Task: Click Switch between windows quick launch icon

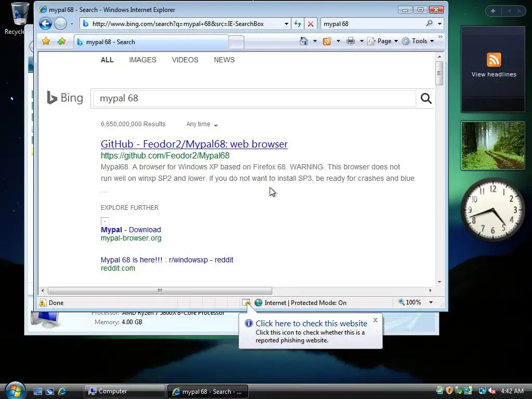Action: pos(50,391)
